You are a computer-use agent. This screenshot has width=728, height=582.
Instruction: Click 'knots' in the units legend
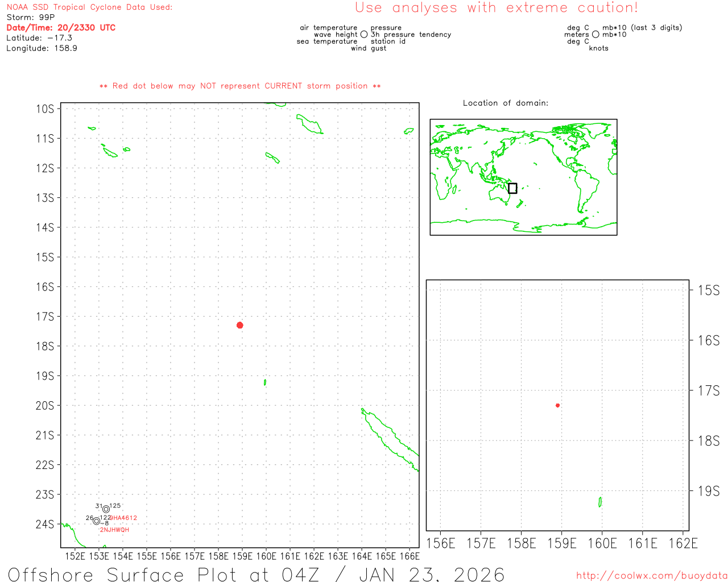[599, 48]
